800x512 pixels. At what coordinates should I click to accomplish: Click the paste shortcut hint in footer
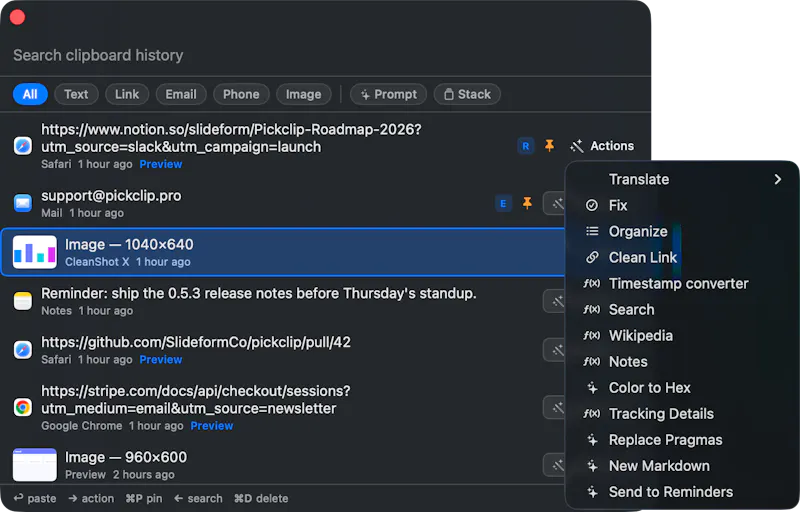tap(35, 498)
